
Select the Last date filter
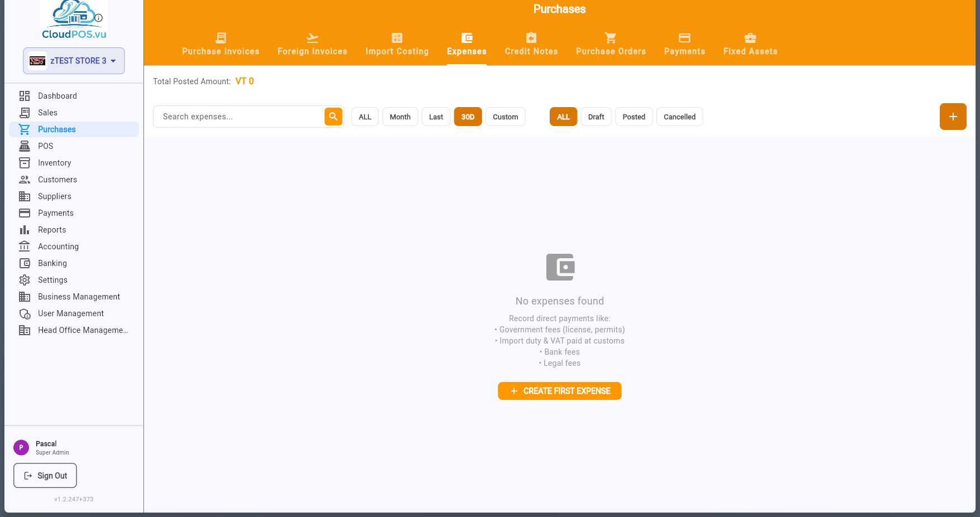tap(436, 117)
